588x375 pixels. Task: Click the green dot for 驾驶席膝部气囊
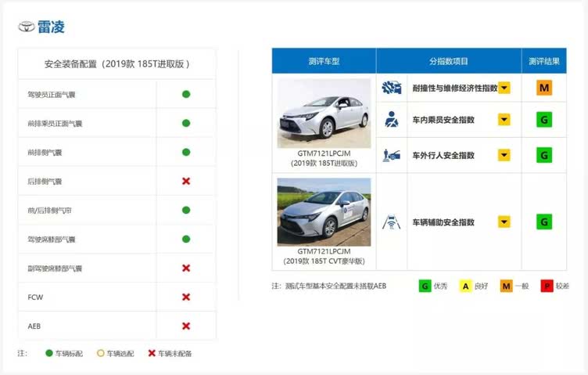pyautogui.click(x=186, y=239)
